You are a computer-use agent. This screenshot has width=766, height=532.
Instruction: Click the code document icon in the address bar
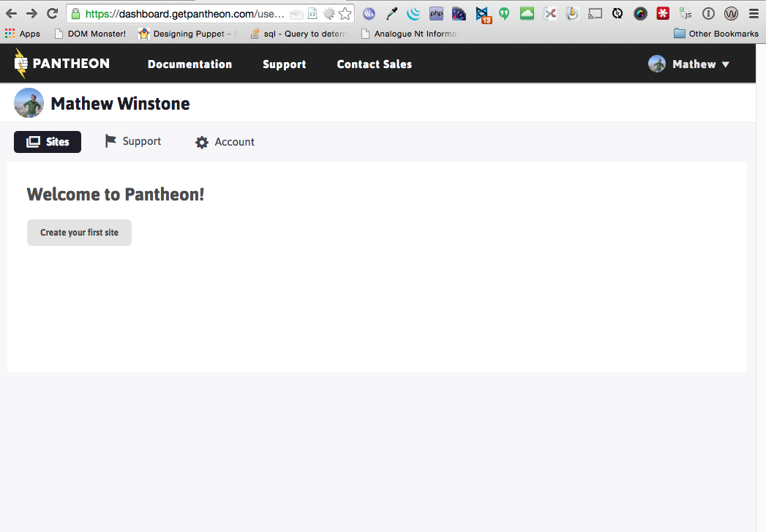tap(312, 14)
